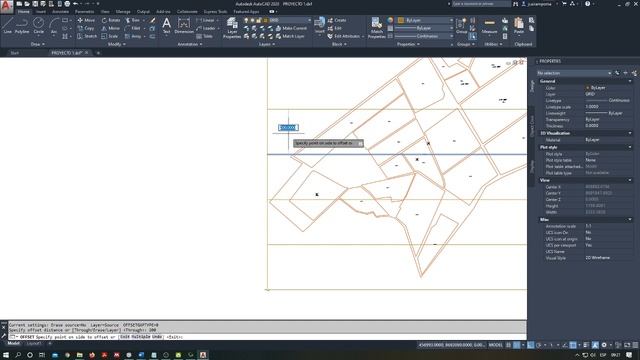Expand the Draw panel
Screen dimensions: 640x360
click(x=38, y=44)
